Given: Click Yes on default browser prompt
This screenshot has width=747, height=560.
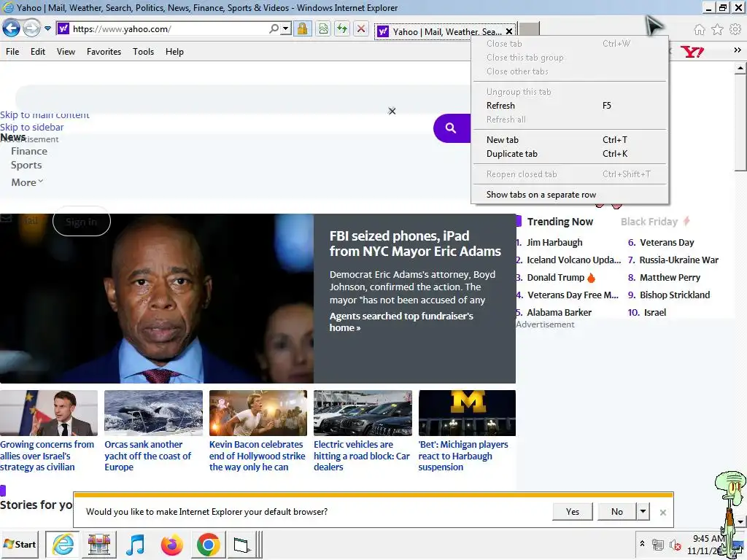Looking at the screenshot, I should click(x=573, y=511).
